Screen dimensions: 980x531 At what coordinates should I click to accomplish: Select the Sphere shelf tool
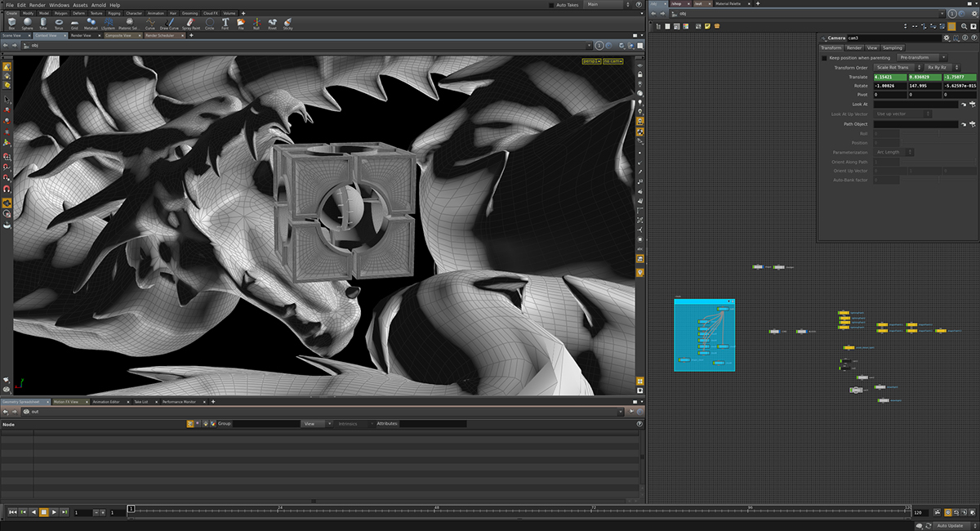pyautogui.click(x=27, y=23)
